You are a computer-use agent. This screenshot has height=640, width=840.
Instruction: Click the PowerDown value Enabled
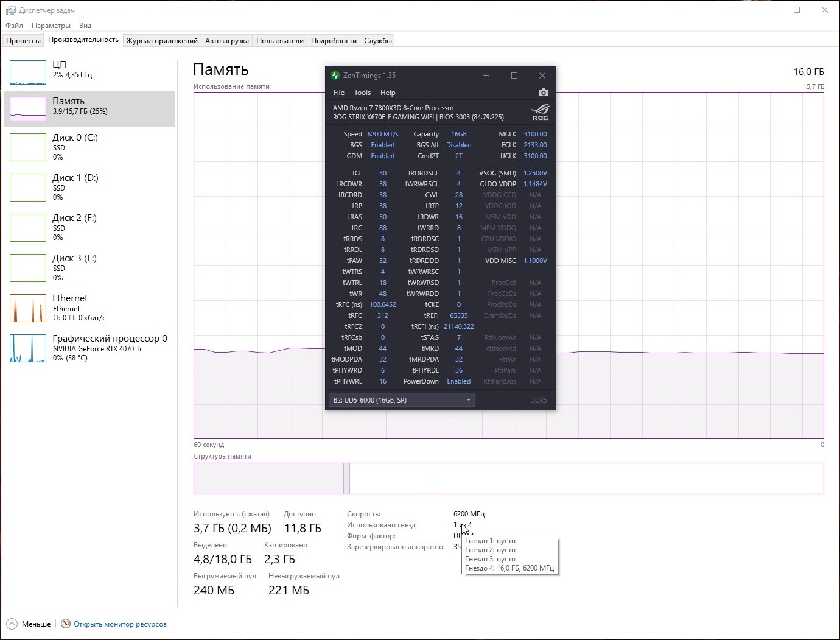(459, 381)
